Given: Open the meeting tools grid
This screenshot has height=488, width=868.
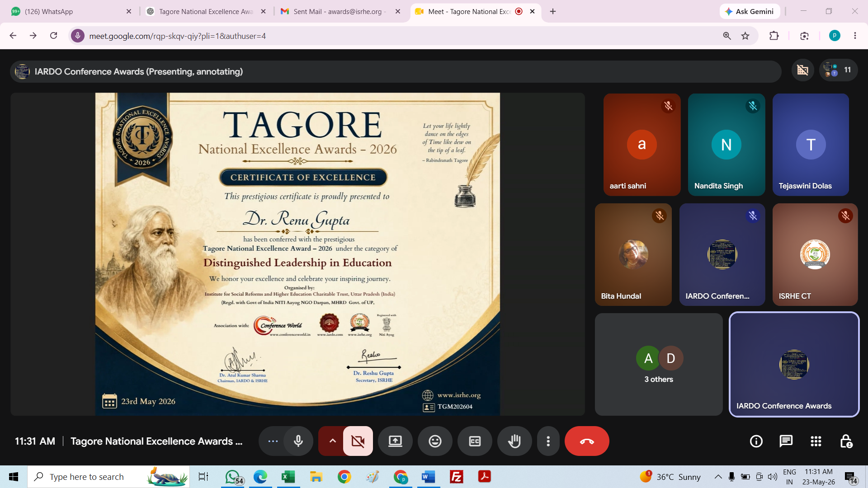Looking at the screenshot, I should 816,441.
